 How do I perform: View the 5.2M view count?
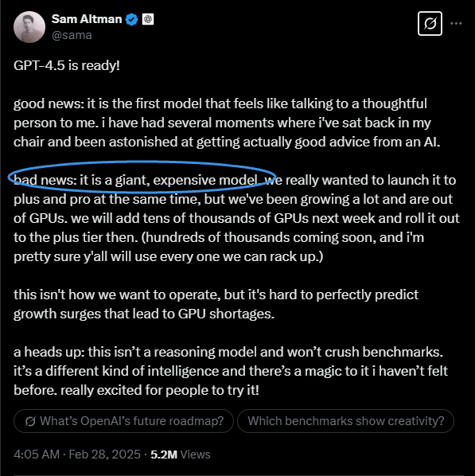164,455
